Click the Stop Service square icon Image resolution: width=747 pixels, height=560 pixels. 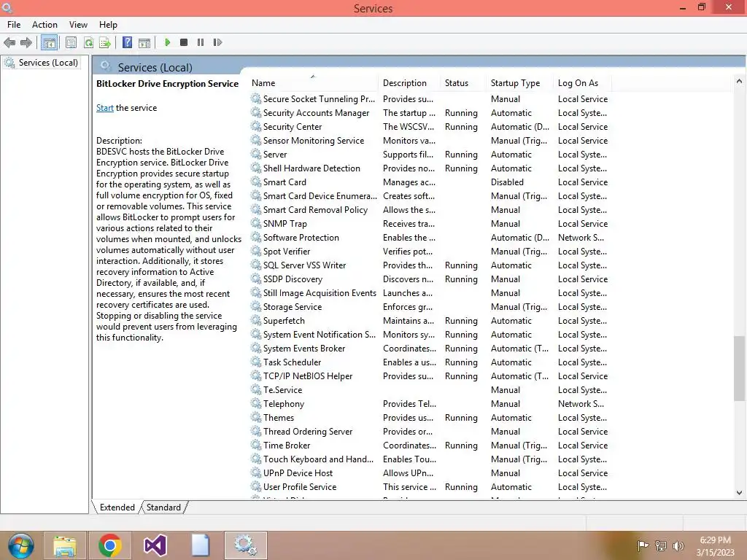click(184, 42)
